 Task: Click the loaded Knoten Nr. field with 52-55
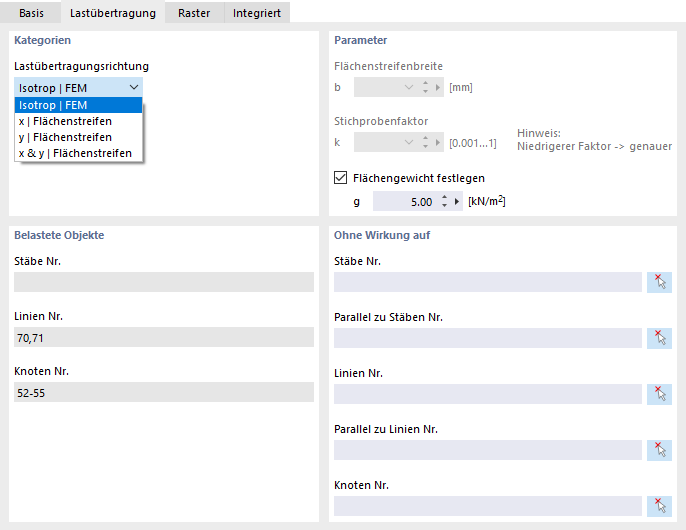point(163,393)
